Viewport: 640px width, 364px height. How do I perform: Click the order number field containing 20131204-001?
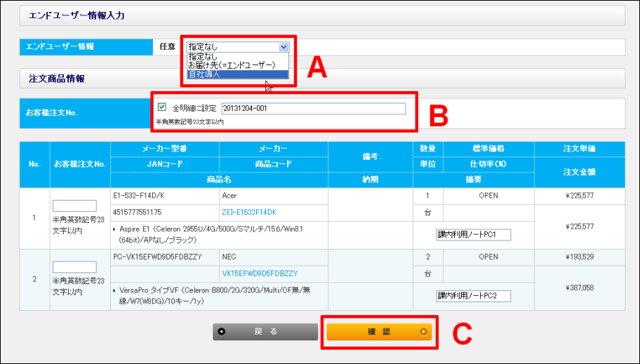(313, 109)
